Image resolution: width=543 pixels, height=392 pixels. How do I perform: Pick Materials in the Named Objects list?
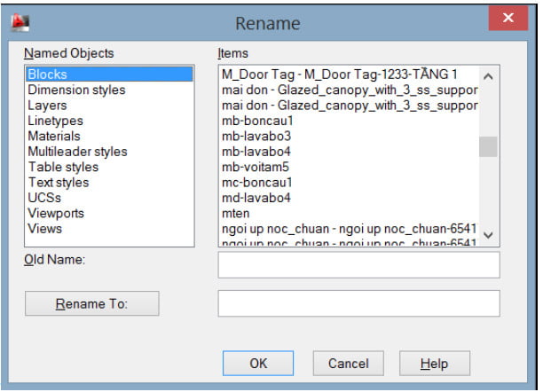tap(54, 136)
